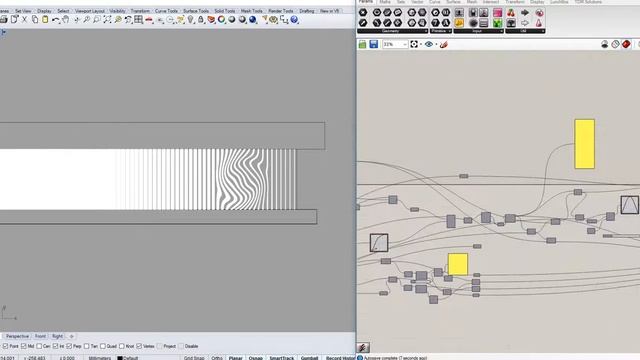The height and width of the screenshot is (360, 640).
Task: Toggle SmartTrack in status bar
Action: tap(282, 358)
